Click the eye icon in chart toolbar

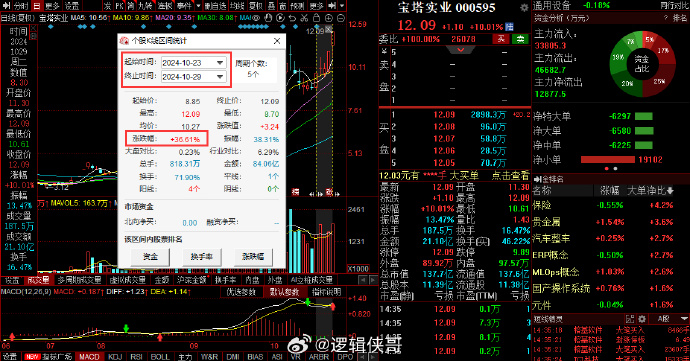[x=256, y=18]
